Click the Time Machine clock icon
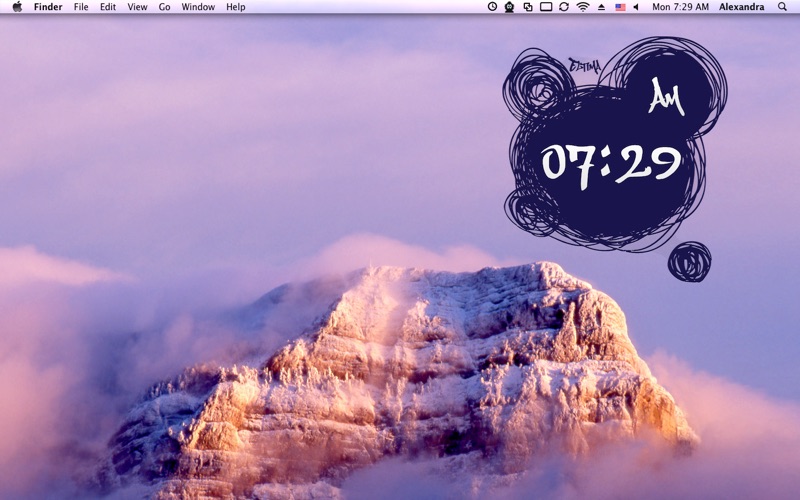Screen dimensions: 800x500 click(492, 7)
